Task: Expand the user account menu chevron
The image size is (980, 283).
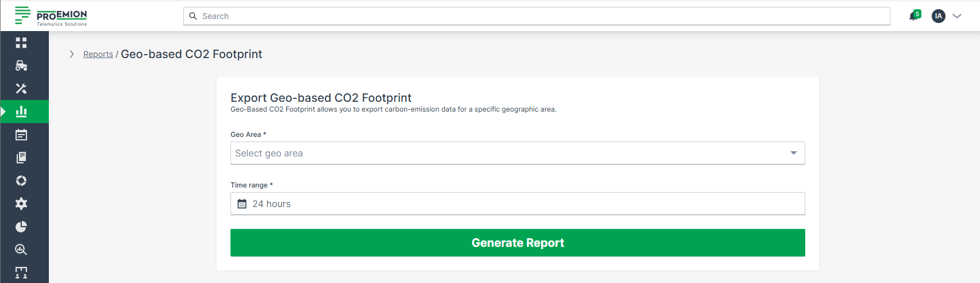Action: 957,16
